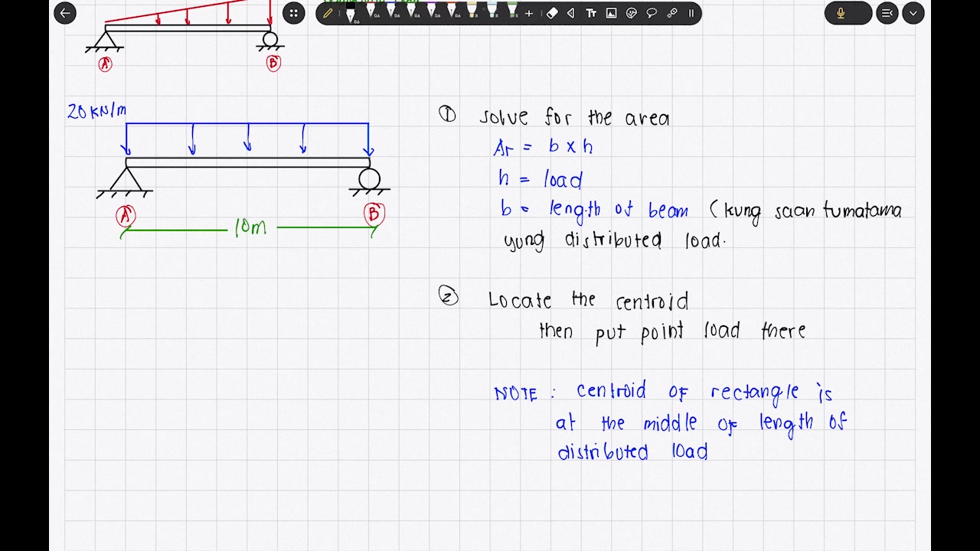
Task: Select the triangle shape tool
Action: coord(571,13)
